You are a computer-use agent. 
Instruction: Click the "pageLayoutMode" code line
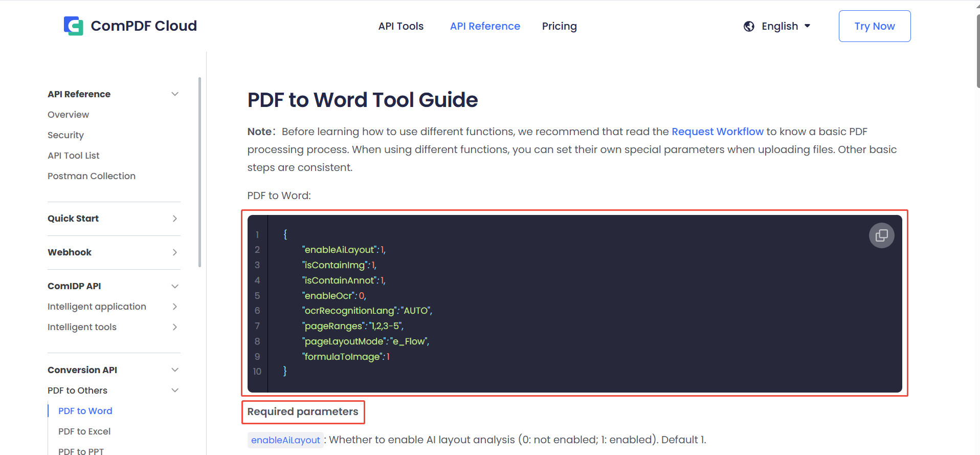pyautogui.click(x=366, y=341)
